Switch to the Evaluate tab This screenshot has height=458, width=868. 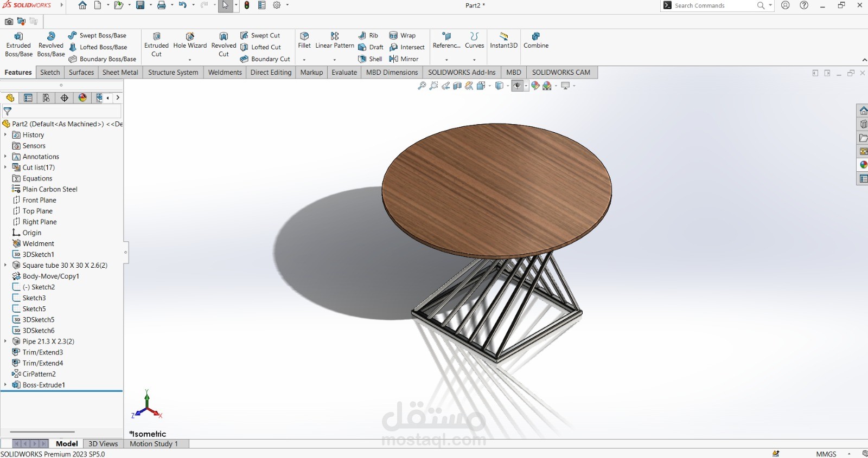(x=344, y=72)
